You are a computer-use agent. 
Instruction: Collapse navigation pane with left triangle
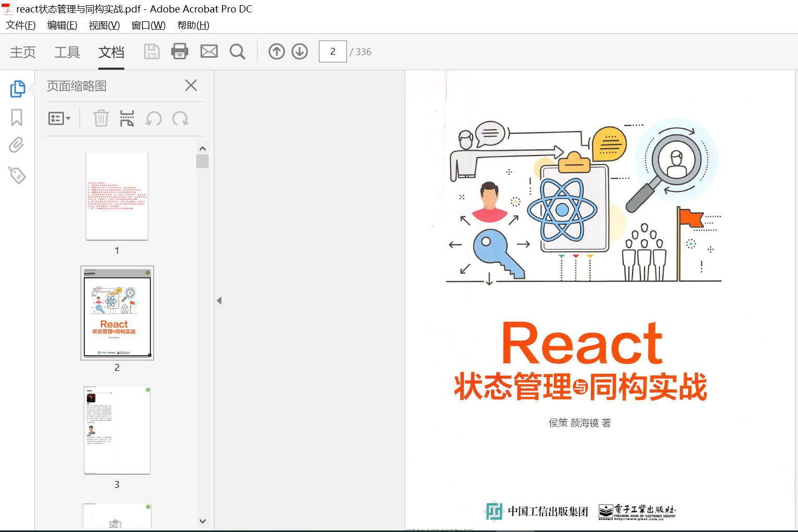220,301
